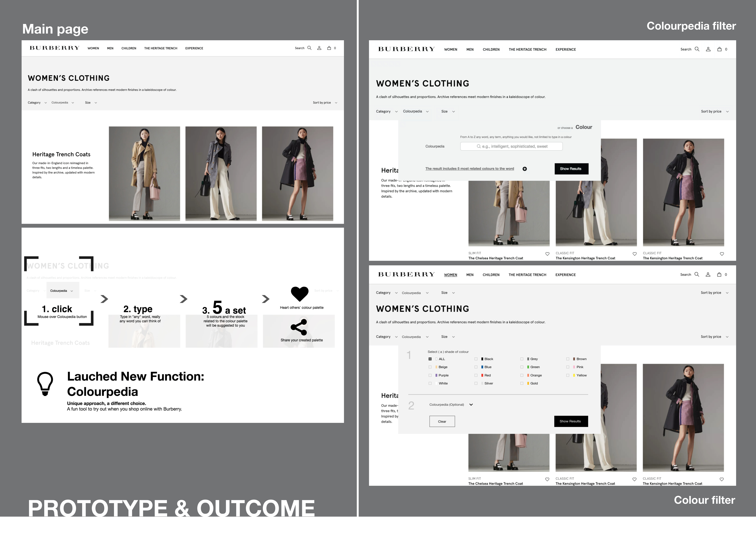
Task: Open the Search icon in the header
Action: pos(309,48)
